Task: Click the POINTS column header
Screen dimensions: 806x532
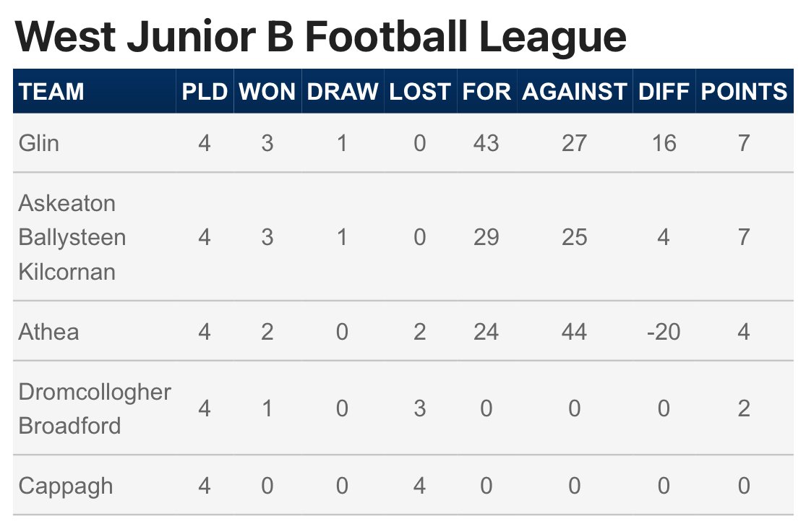Action: click(x=744, y=92)
